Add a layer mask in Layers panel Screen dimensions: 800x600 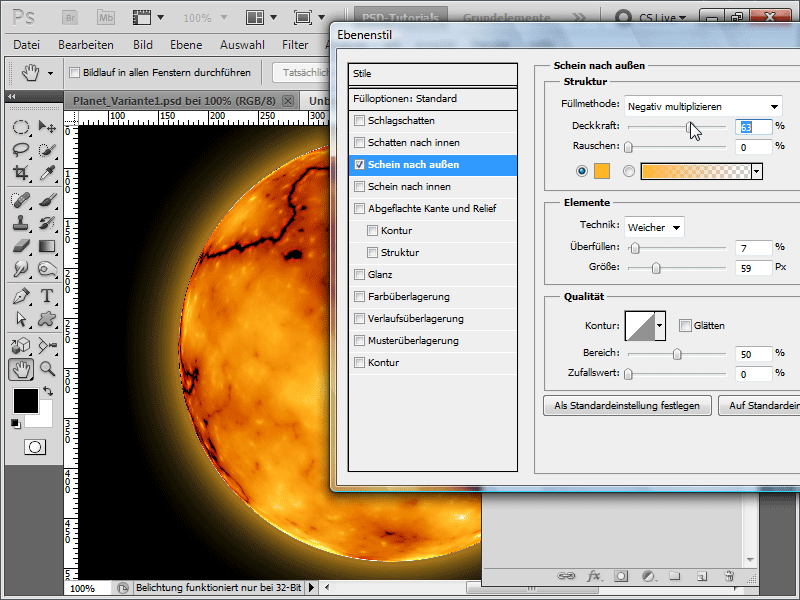tap(621, 576)
